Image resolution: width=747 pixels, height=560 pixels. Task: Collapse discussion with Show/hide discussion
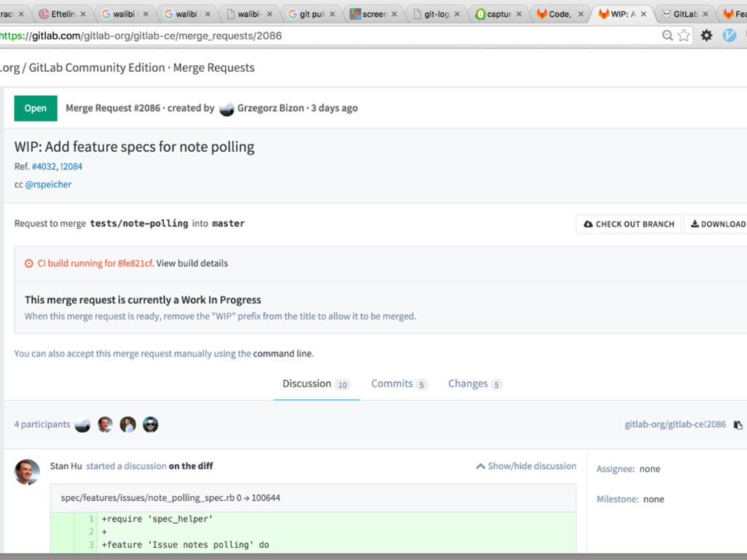point(526,466)
